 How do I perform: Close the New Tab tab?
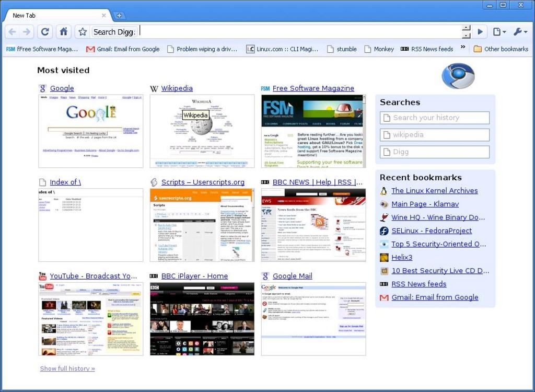pyautogui.click(x=104, y=15)
